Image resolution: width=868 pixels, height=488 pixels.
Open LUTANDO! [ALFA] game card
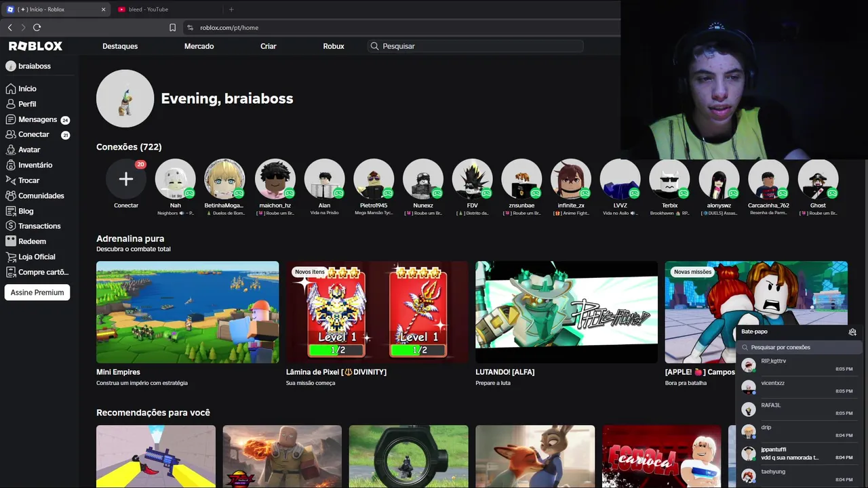click(x=566, y=324)
